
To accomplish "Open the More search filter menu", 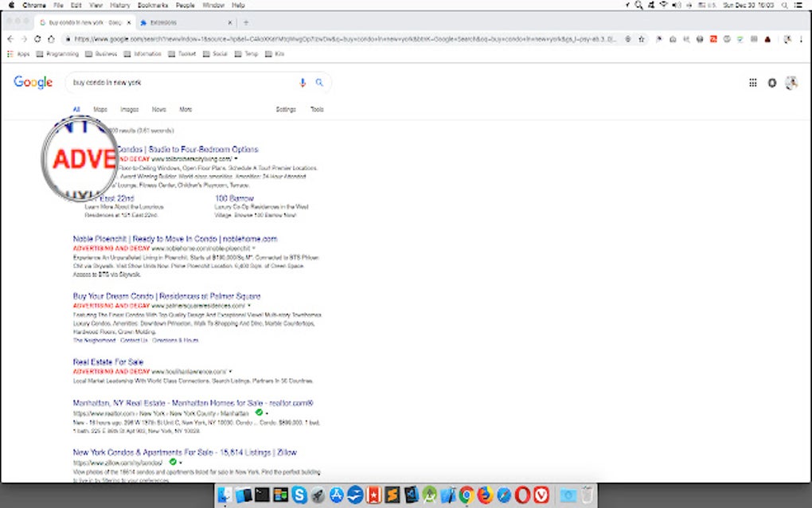I will coord(185,109).
